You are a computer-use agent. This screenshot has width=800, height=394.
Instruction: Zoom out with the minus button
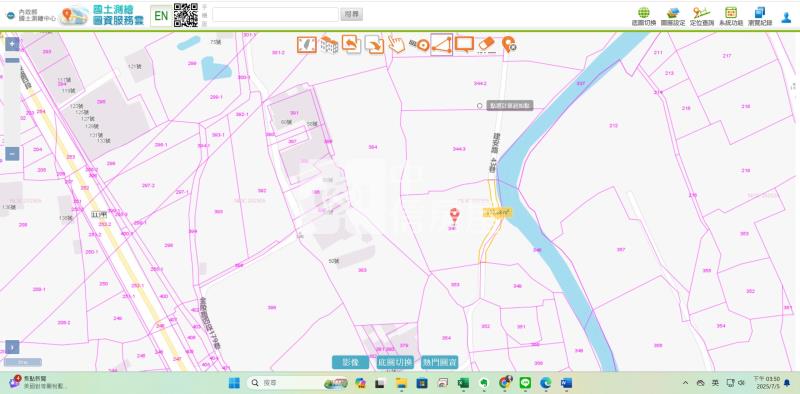12,154
